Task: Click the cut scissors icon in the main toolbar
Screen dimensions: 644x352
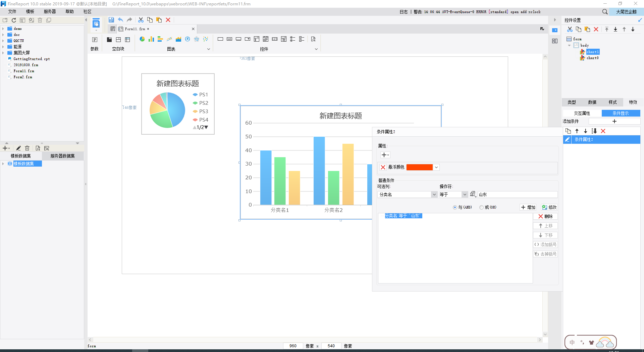Action: 141,20
